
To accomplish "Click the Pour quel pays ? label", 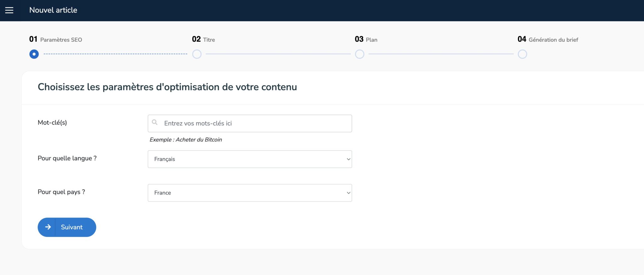I will pos(61,192).
